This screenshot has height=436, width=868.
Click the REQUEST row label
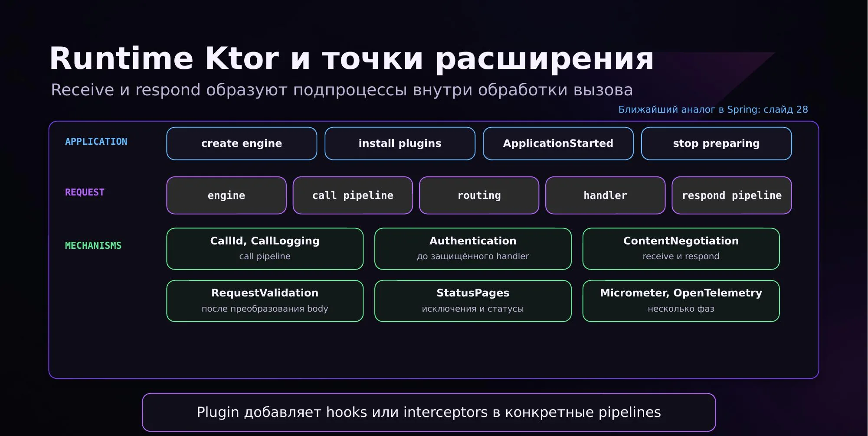click(85, 192)
